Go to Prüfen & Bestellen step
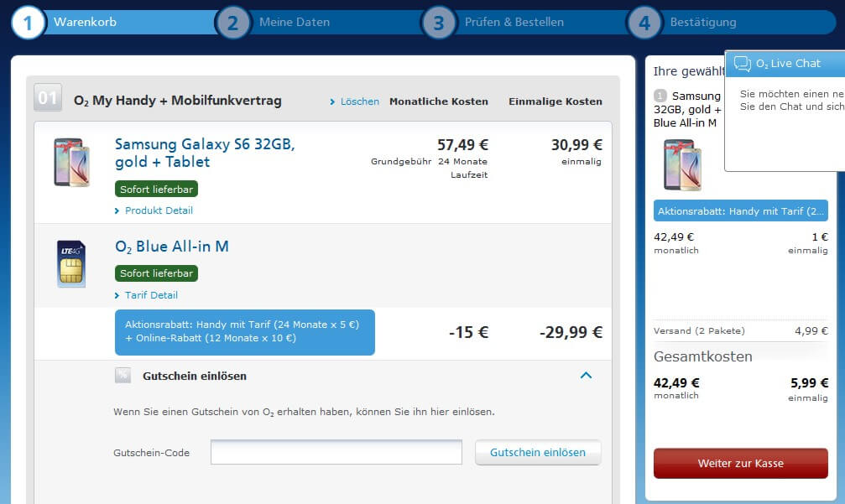The width and height of the screenshot is (845, 504). point(514,23)
